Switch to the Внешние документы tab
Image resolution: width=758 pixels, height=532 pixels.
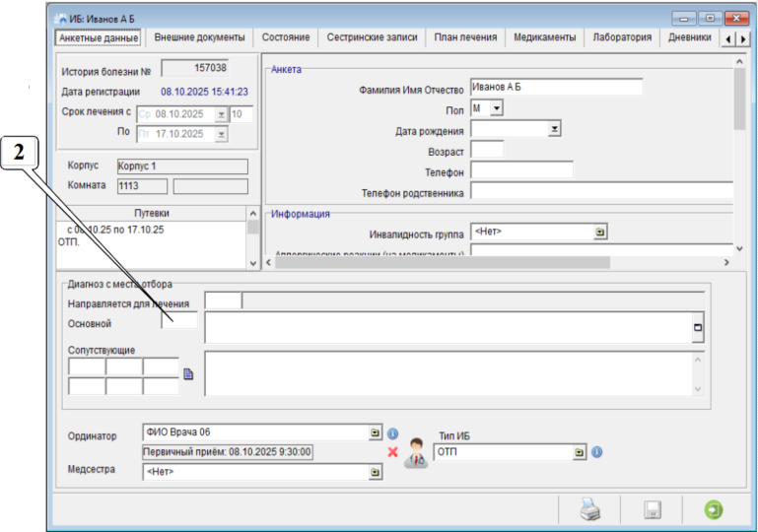[200, 37]
